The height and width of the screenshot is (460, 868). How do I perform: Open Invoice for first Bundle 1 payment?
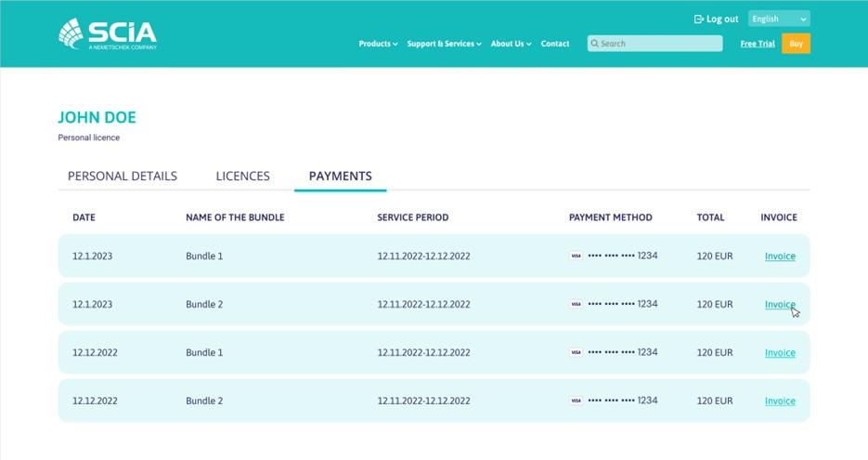780,256
